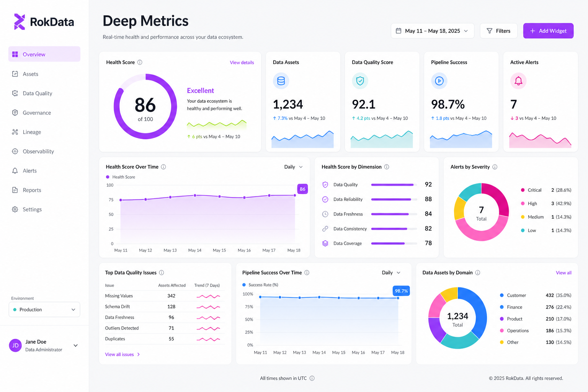
Task: Click the 86 endpoint label on health chart
Action: pyautogui.click(x=302, y=189)
